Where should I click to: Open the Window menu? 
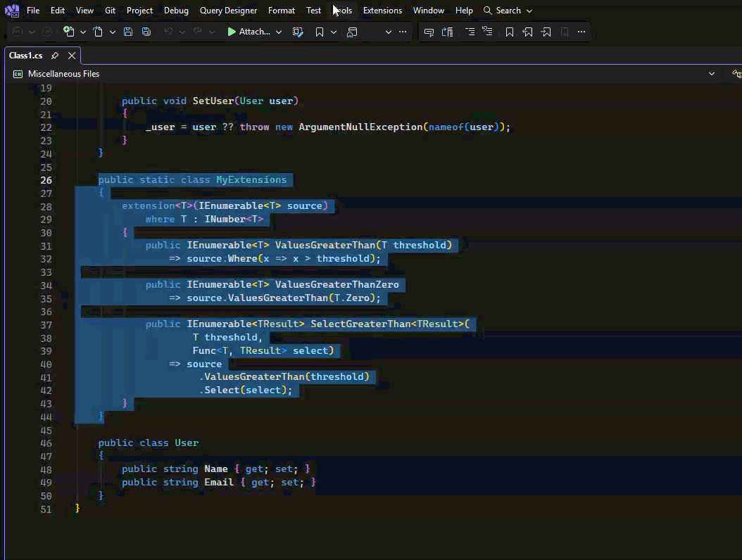428,11
